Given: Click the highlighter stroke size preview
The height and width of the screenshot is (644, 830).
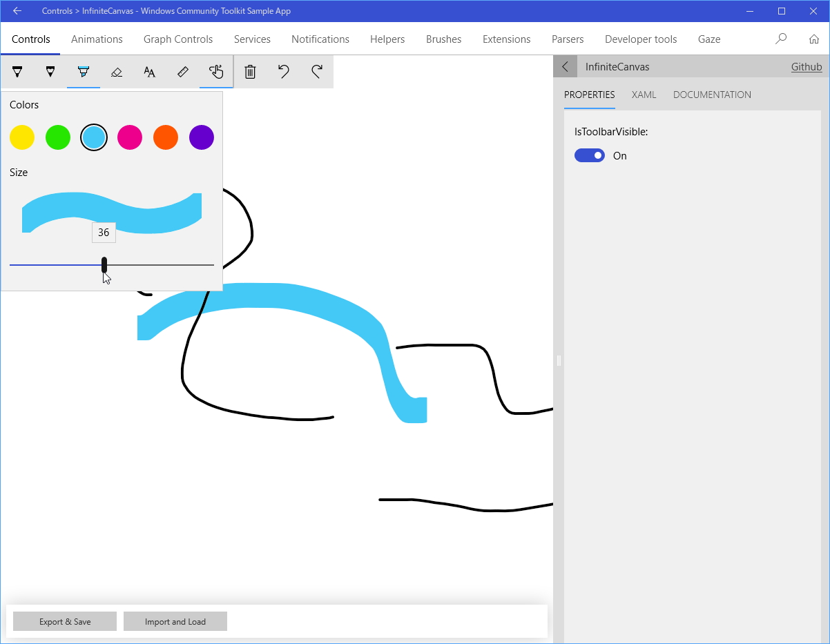Looking at the screenshot, I should [112, 213].
